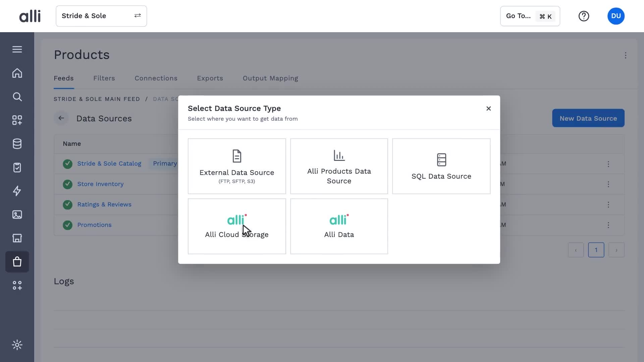Open the lightning bolt sidebar icon
The width and height of the screenshot is (644, 362).
pos(17,191)
